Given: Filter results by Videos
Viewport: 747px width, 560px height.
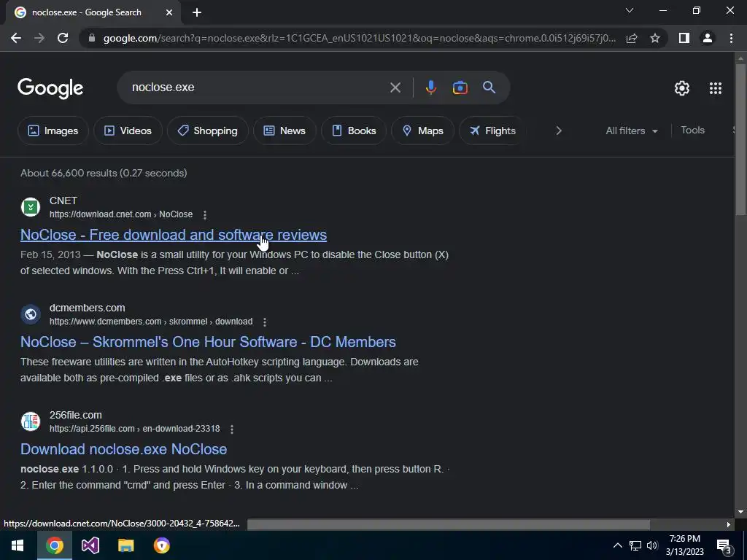Looking at the screenshot, I should [128, 131].
